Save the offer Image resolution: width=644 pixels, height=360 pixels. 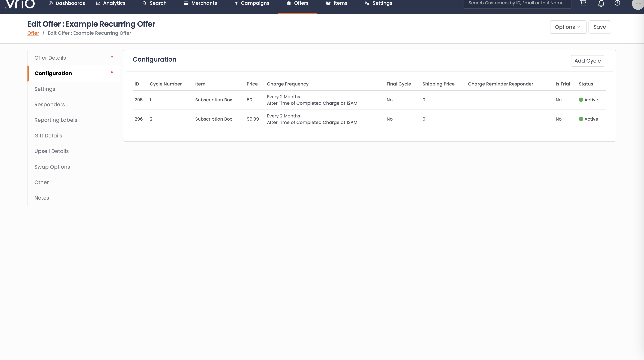click(599, 27)
